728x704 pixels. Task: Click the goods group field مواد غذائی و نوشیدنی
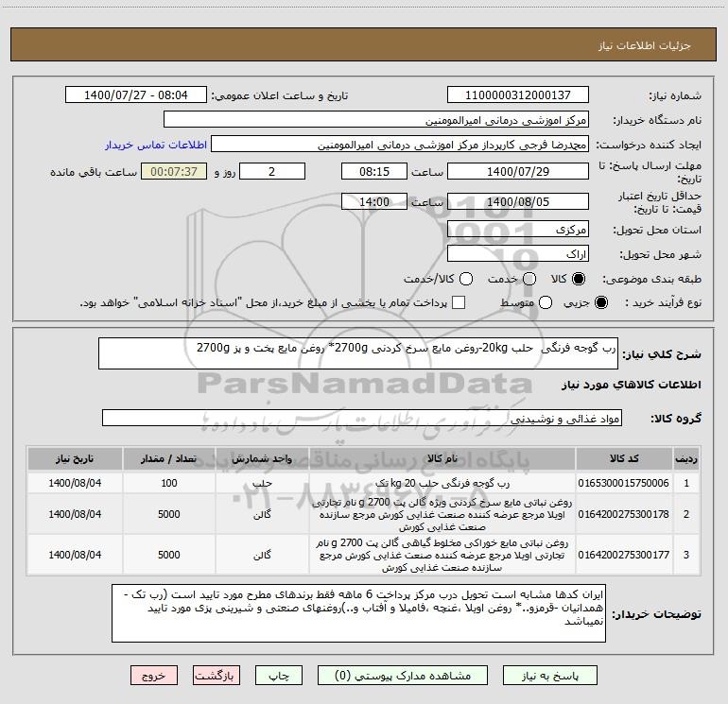[x=362, y=418]
